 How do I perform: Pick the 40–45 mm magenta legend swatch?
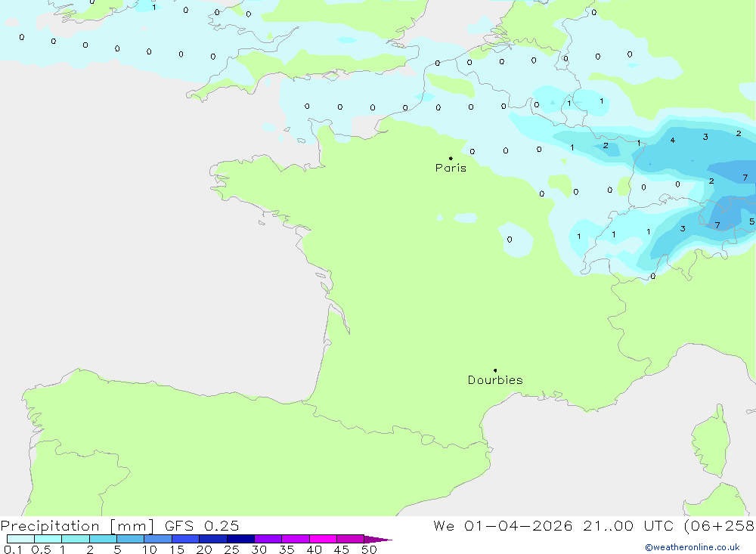(323, 539)
